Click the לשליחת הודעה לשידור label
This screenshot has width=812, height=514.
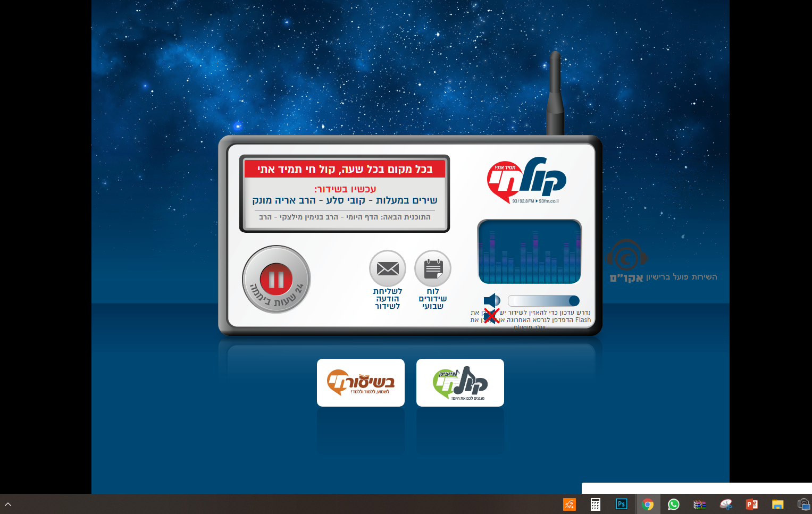pyautogui.click(x=388, y=299)
